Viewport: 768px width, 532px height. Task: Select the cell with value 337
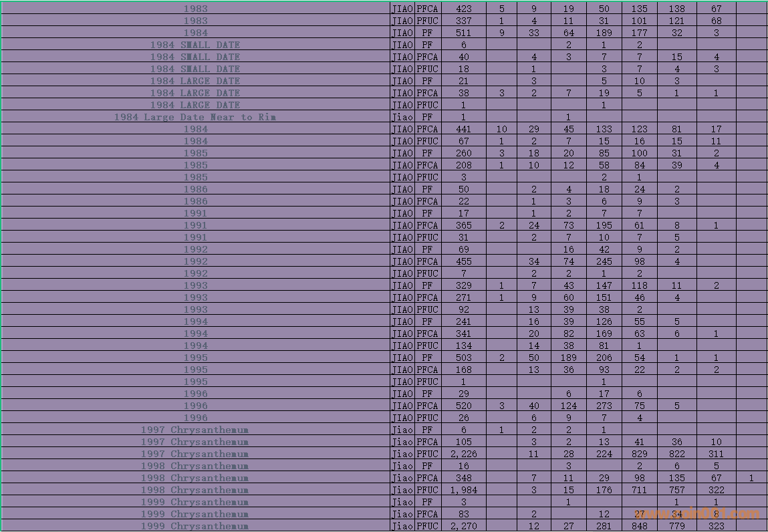click(463, 21)
